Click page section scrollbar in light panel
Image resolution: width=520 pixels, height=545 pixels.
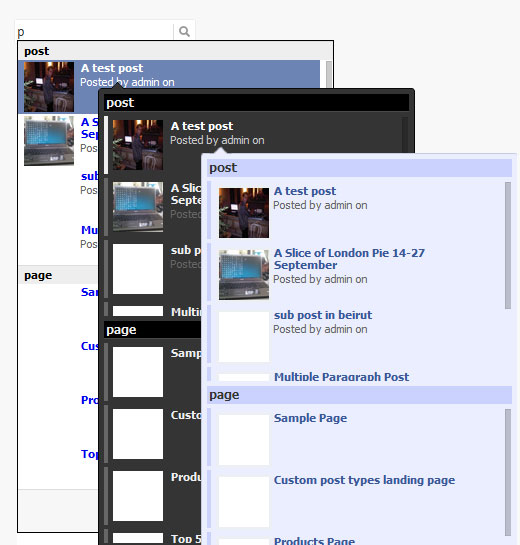508,472
